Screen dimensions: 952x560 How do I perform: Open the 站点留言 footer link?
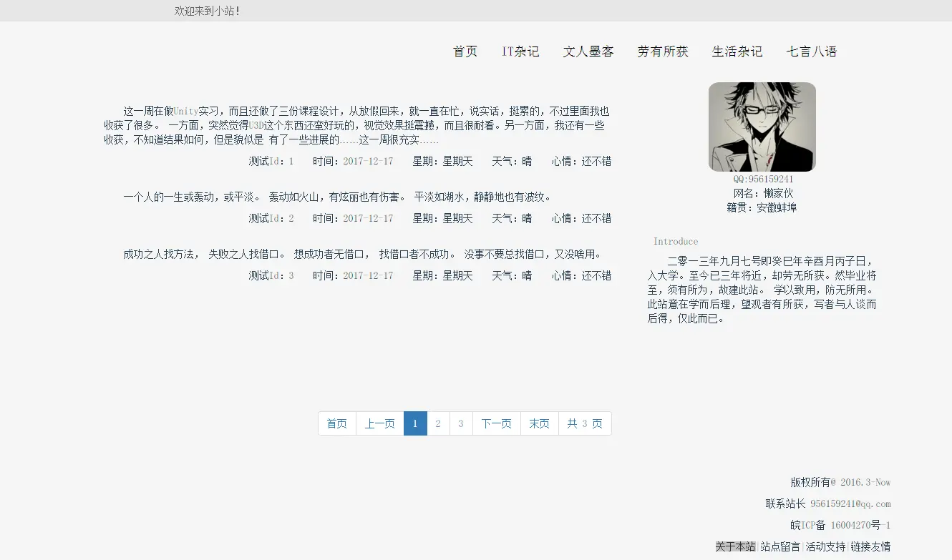click(780, 546)
